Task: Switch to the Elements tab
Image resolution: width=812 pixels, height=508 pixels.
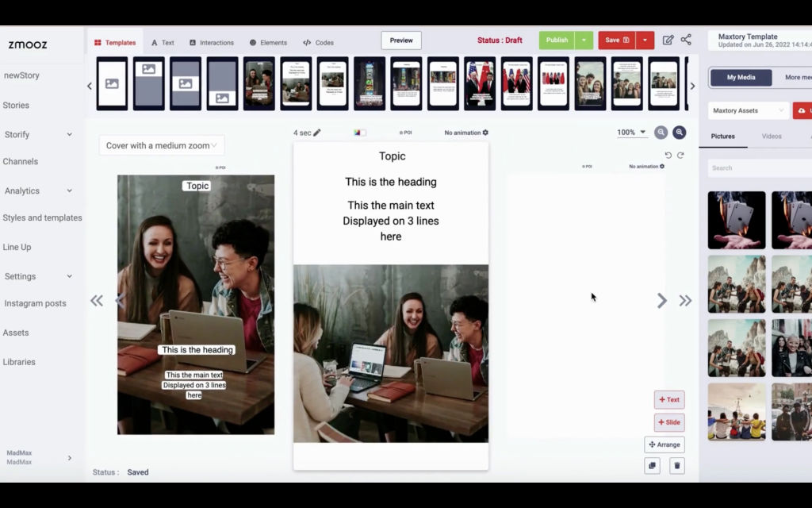Action: click(268, 43)
